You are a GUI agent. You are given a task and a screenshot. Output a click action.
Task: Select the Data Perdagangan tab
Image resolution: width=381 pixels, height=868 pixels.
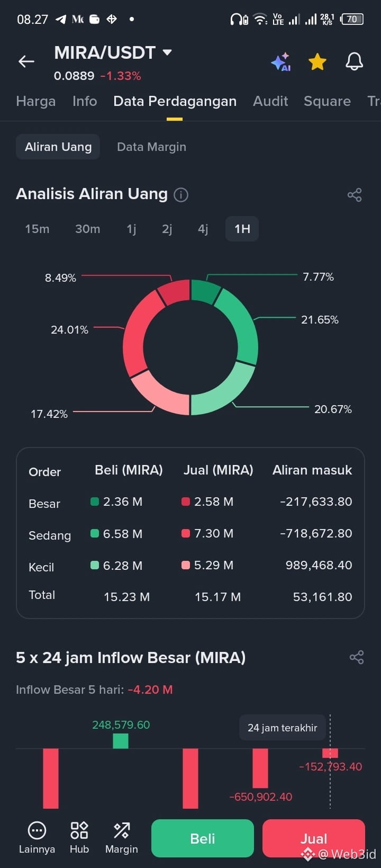[x=175, y=101]
